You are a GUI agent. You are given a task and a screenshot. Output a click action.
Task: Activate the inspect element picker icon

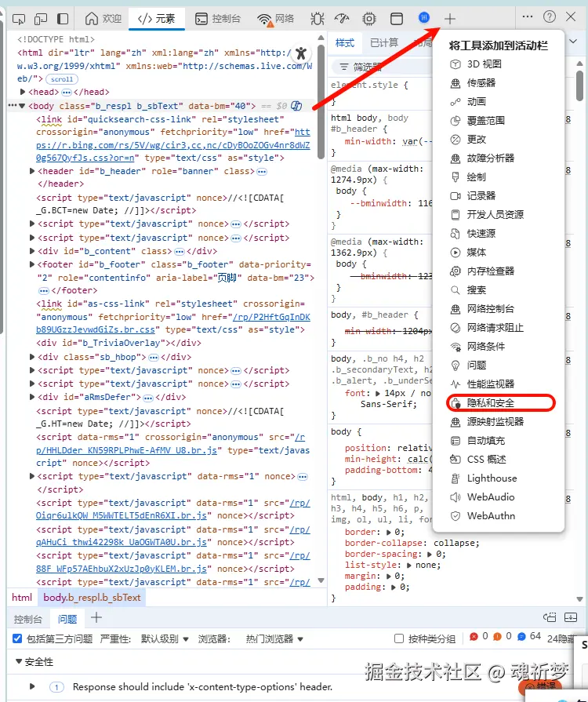click(x=18, y=19)
